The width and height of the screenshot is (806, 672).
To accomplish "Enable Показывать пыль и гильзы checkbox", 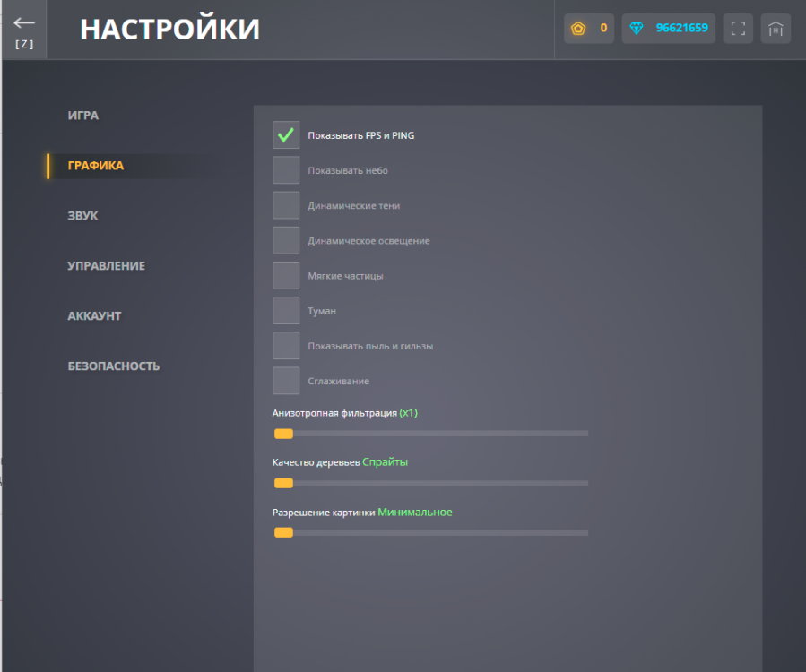I will [x=286, y=346].
